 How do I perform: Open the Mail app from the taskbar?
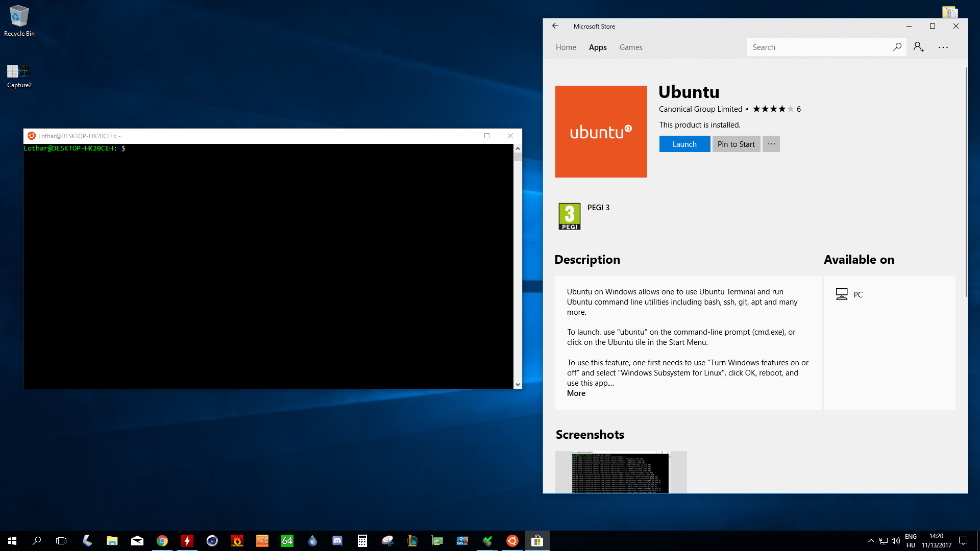[x=137, y=541]
